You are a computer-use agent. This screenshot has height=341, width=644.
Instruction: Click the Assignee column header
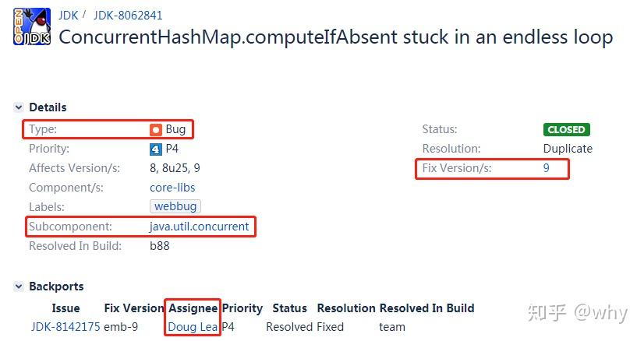[193, 308]
